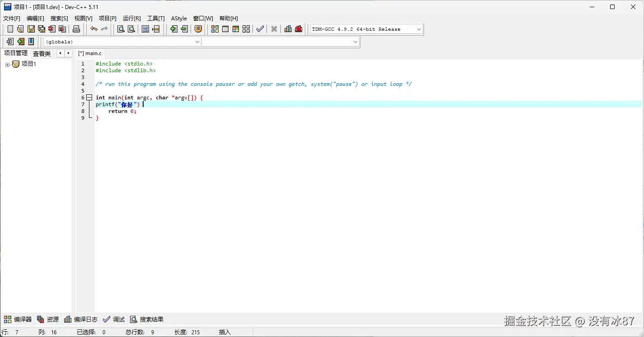
Task: Click the Profile analysis bar chart icon
Action: [288, 29]
